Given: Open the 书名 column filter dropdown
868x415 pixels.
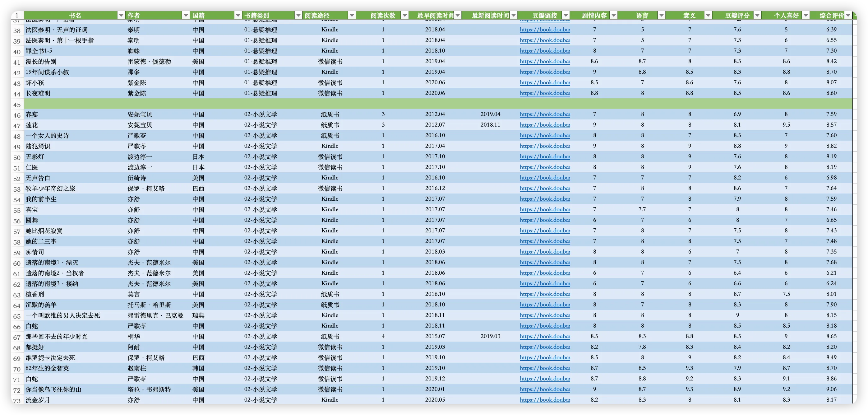Looking at the screenshot, I should 121,15.
